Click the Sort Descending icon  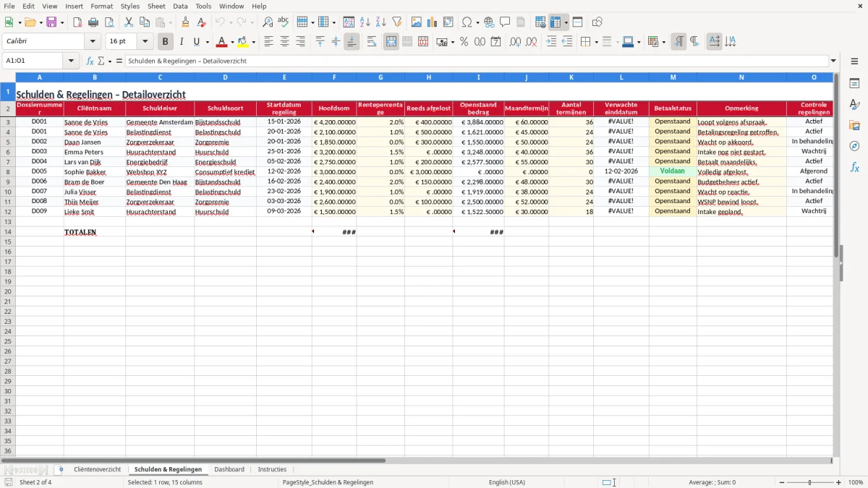pyautogui.click(x=380, y=22)
